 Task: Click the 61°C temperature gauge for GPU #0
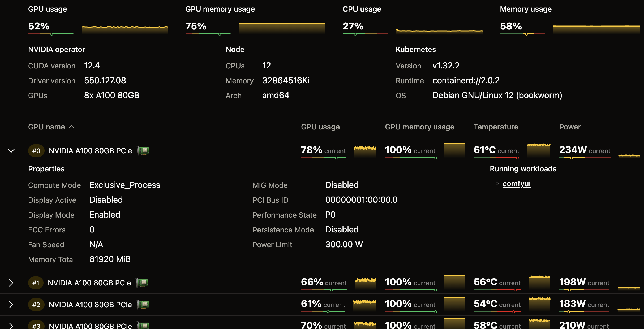(x=496, y=157)
